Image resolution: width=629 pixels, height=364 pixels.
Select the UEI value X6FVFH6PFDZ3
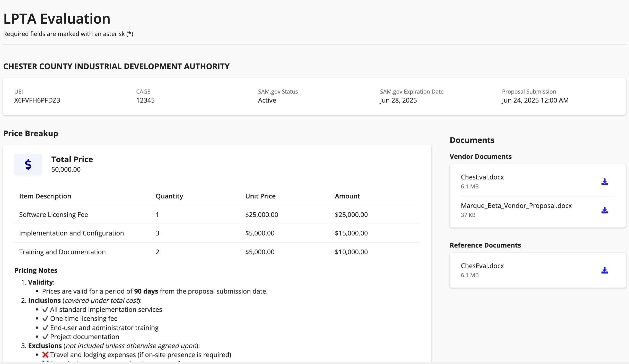37,100
